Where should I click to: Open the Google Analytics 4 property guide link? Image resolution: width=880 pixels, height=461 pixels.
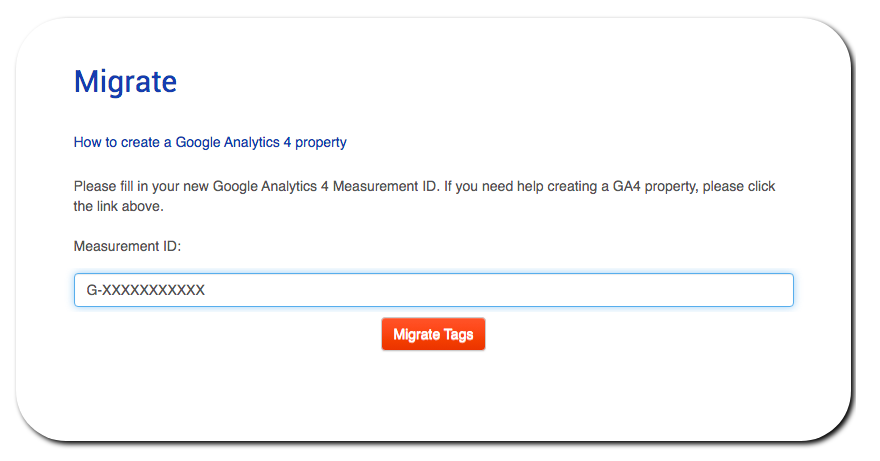click(x=210, y=142)
